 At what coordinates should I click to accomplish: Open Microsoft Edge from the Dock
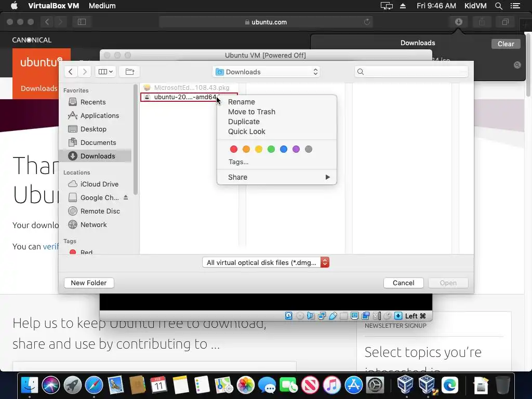(x=449, y=385)
